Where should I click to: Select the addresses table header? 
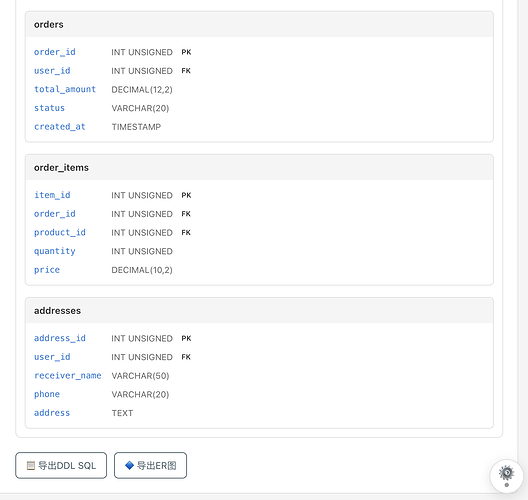click(x=259, y=311)
